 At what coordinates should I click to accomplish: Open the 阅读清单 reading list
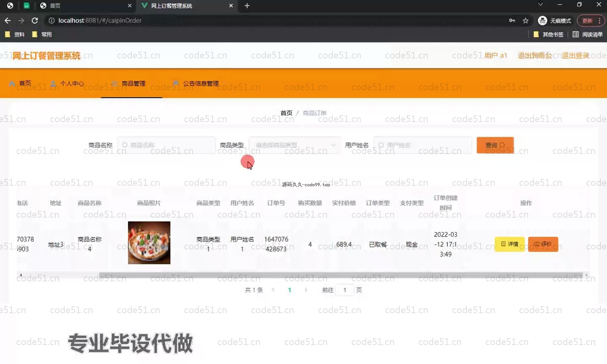[588, 34]
